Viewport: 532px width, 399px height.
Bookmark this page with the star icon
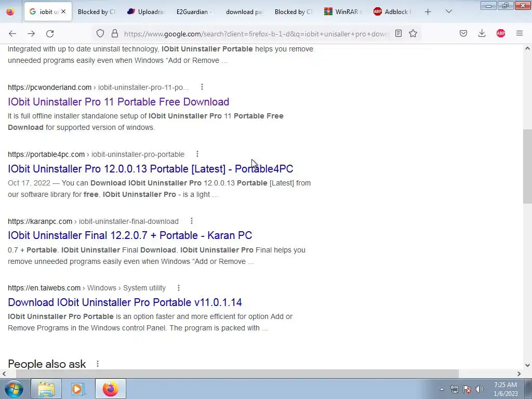pos(413,33)
